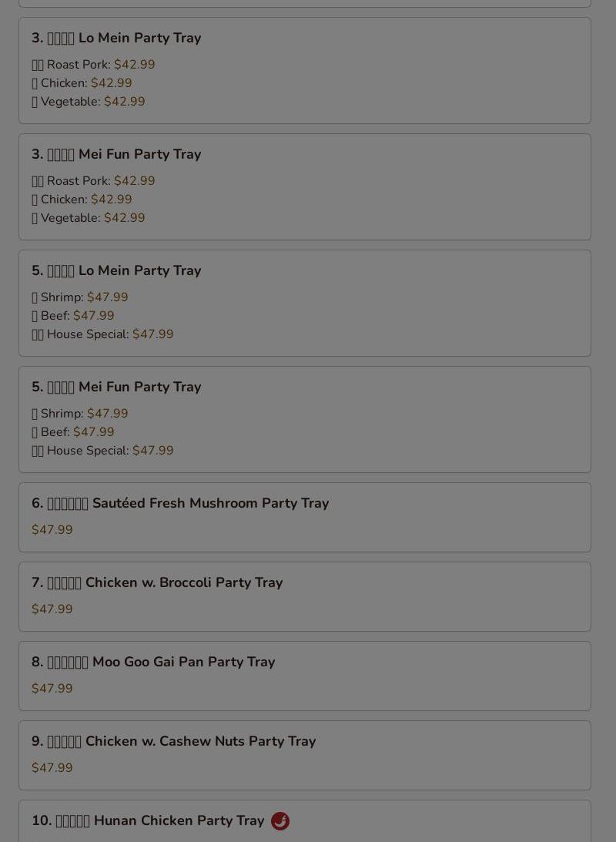Pick House Special under item 5 Lo Mein
This screenshot has height=842, width=616.
[x=102, y=334]
